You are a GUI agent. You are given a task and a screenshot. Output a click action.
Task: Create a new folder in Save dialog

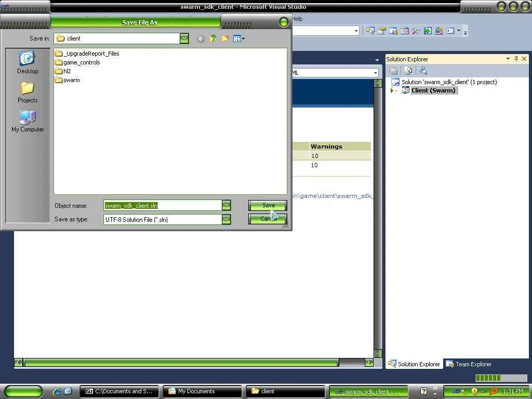pyautogui.click(x=225, y=38)
